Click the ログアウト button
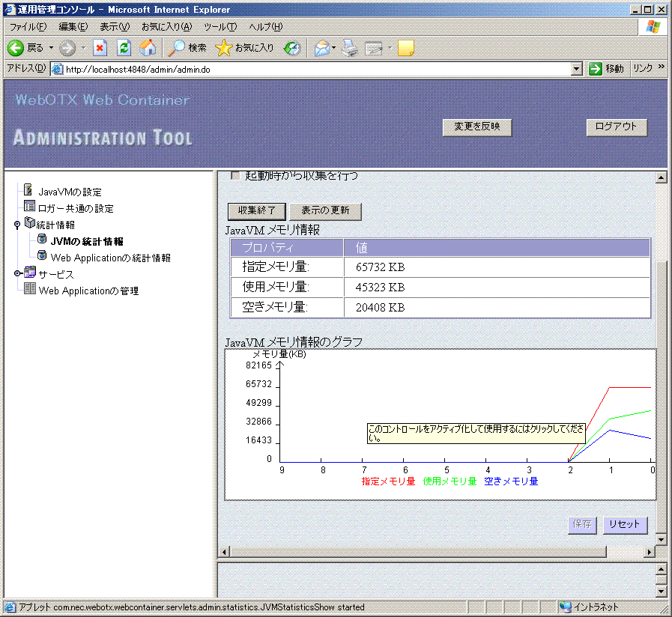The width and height of the screenshot is (672, 617). click(x=617, y=127)
